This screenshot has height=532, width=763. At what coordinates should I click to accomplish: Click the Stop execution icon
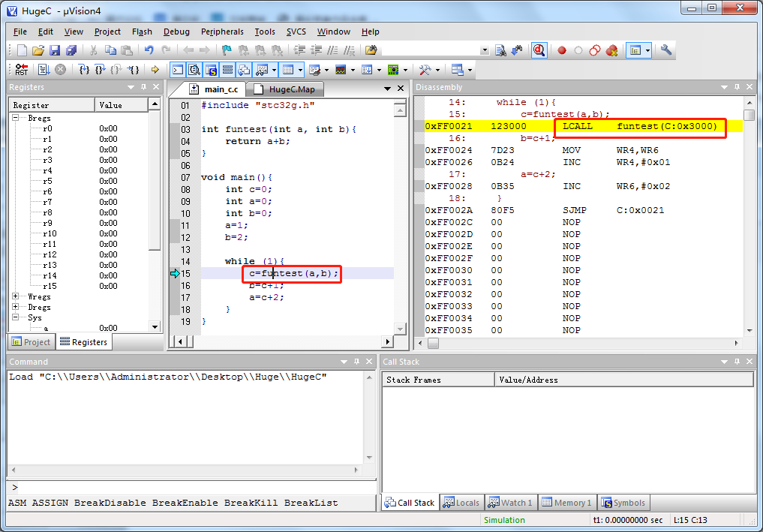click(x=60, y=70)
